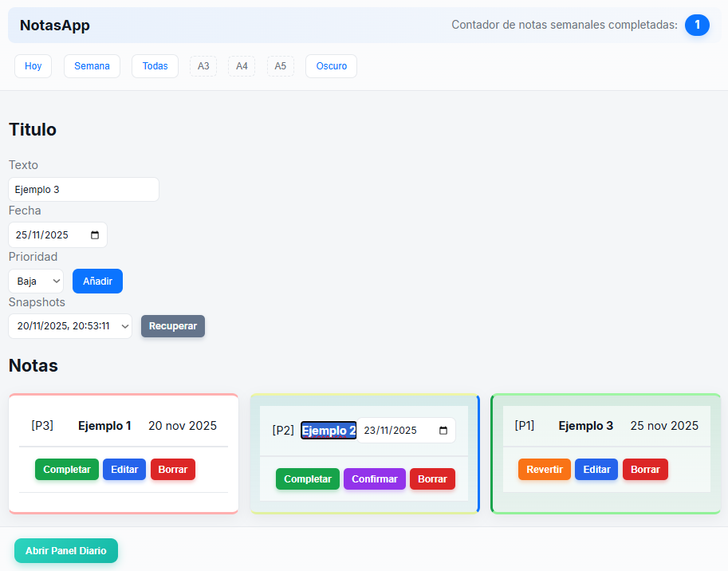This screenshot has width=728, height=571.
Task: Click Recuperar to restore the snapshot
Action: click(172, 326)
